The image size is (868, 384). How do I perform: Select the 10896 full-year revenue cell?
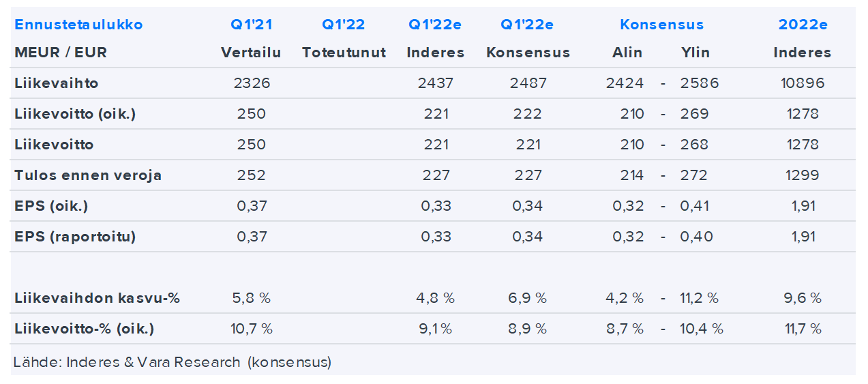802,83
